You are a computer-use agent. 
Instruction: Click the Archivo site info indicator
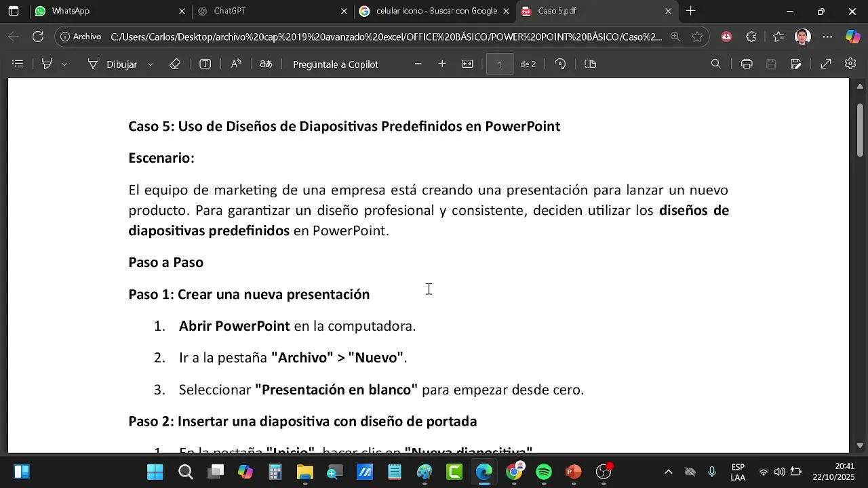tap(81, 37)
